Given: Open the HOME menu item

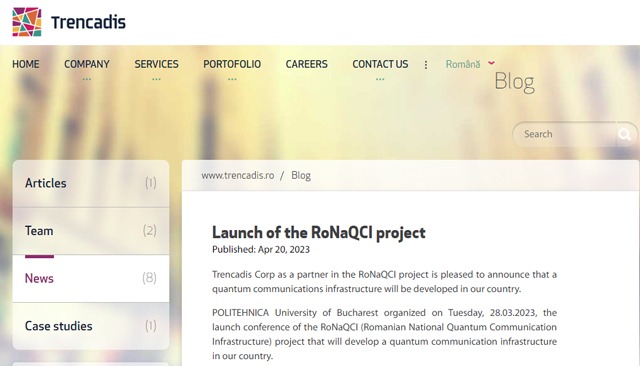Looking at the screenshot, I should point(26,64).
